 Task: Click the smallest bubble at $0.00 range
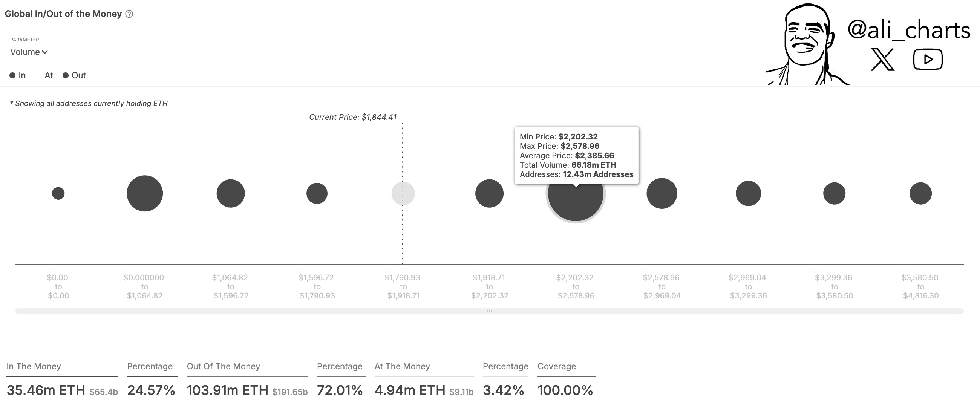coord(58,193)
